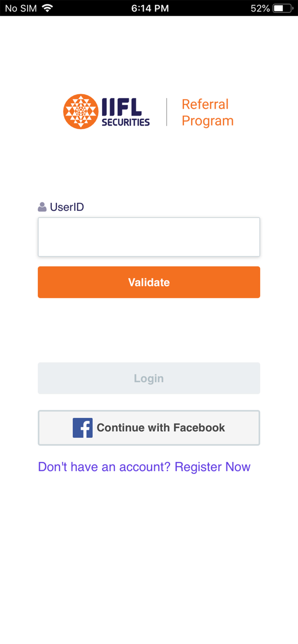
Task: Click the Facebook icon on the login button
Action: click(83, 427)
